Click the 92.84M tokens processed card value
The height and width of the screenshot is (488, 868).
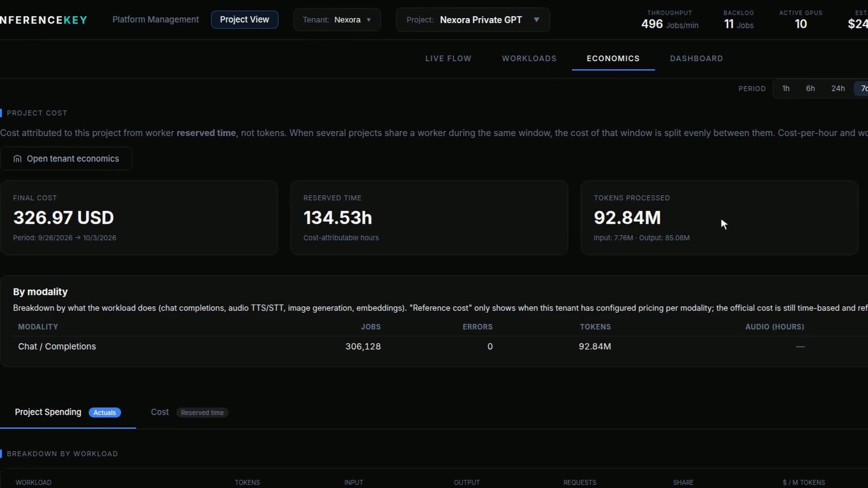[x=627, y=218]
